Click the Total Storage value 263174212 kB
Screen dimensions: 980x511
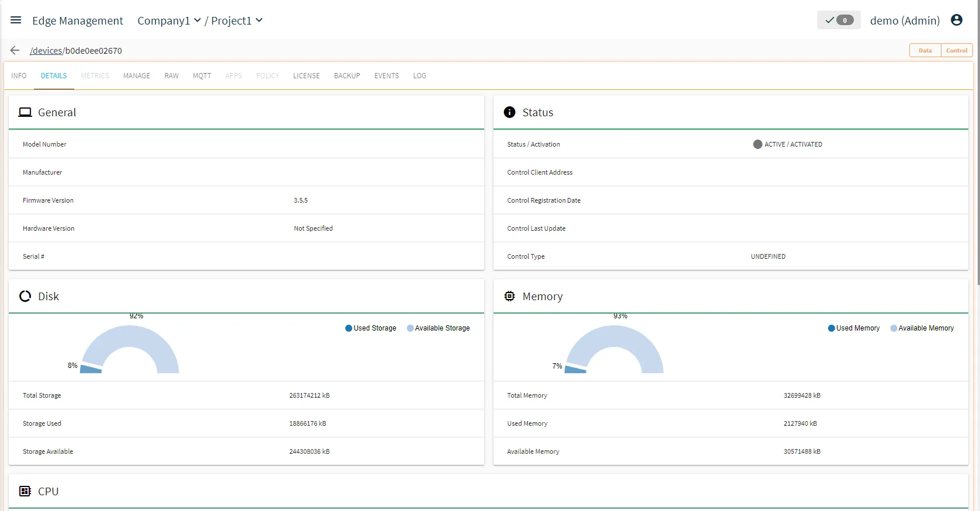310,395
